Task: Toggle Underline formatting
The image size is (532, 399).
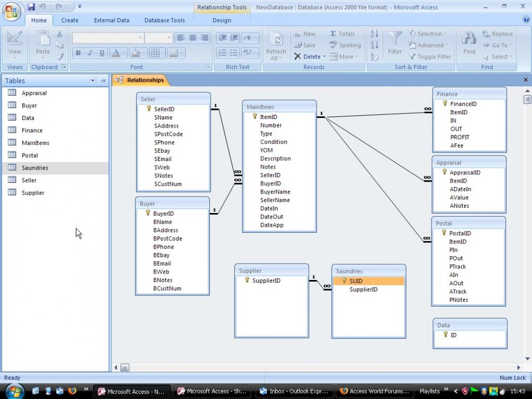Action: [102, 53]
